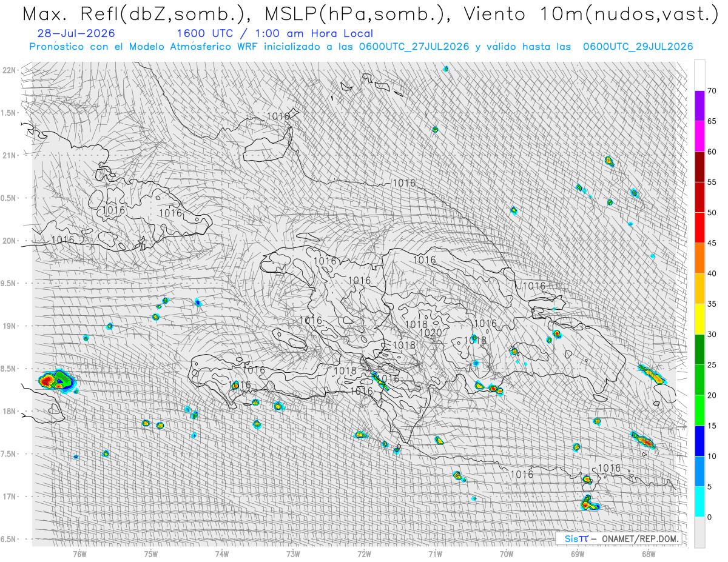Pick the dark maroon 55-60 dBZ color band
Image resolution: width=728 pixels, height=562 pixels.
pos(699,167)
